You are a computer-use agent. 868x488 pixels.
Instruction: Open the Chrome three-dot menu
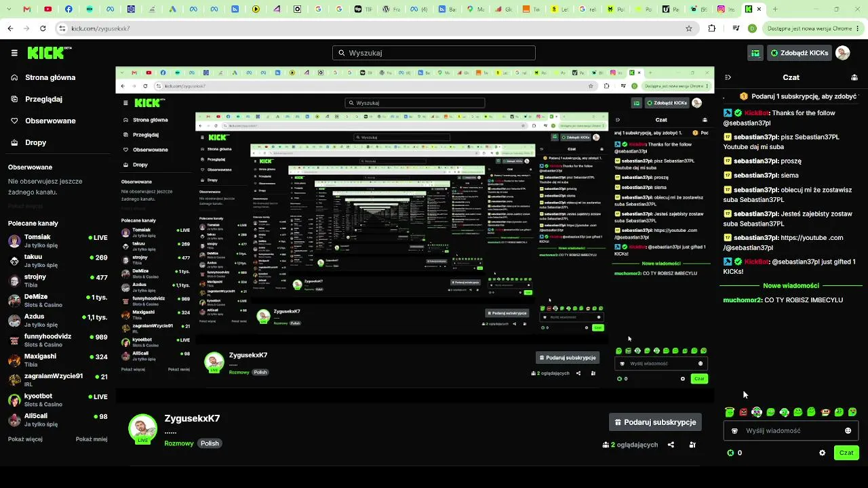857,28
